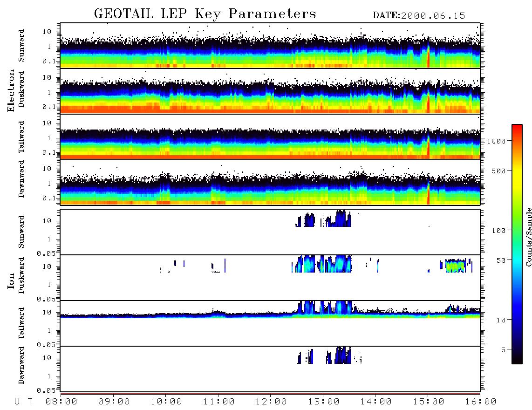
Task: Click inside the Electron Sunward spectrogram panel
Action: click(270, 46)
